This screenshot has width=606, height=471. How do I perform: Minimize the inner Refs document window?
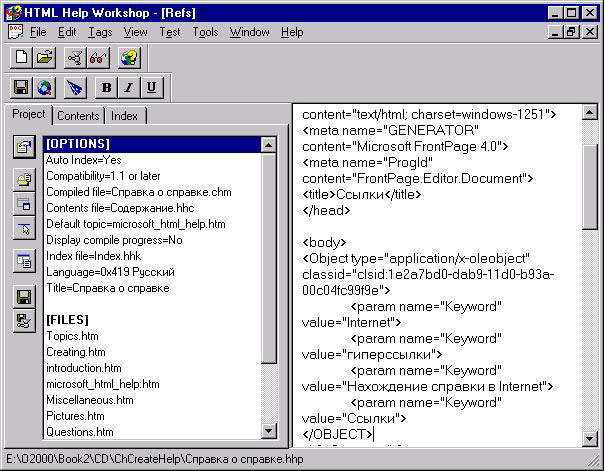tap(555, 32)
